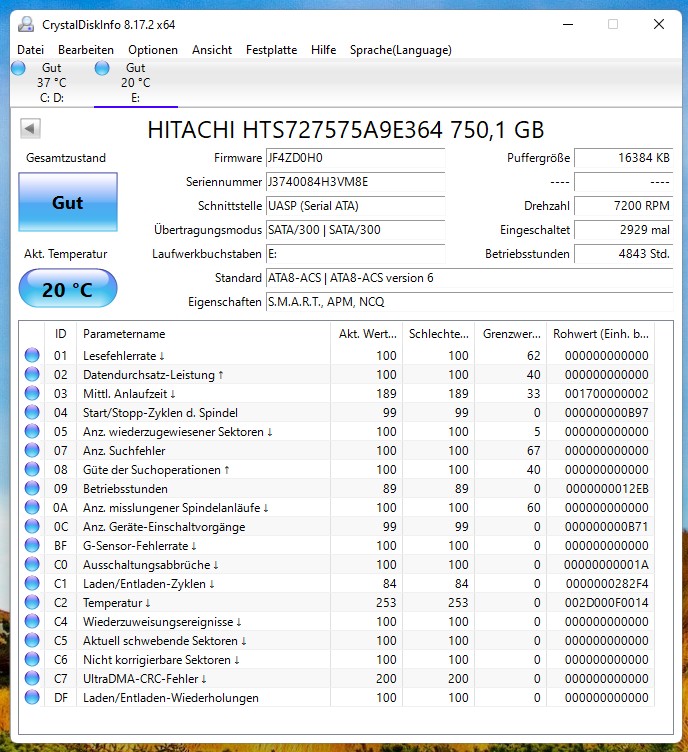688x752 pixels.
Task: Click the Übertragungsmodus field SATA/300
Action: (355, 230)
